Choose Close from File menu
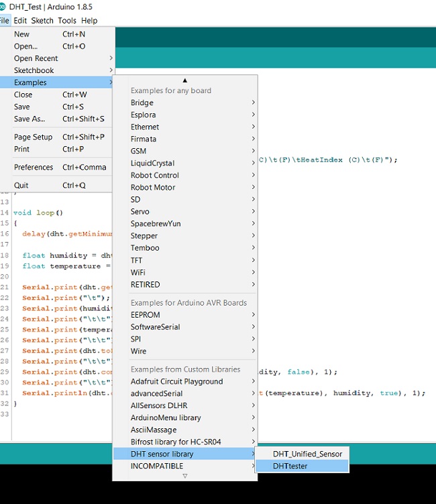Screen dimensions: 436x504 pos(56,94)
